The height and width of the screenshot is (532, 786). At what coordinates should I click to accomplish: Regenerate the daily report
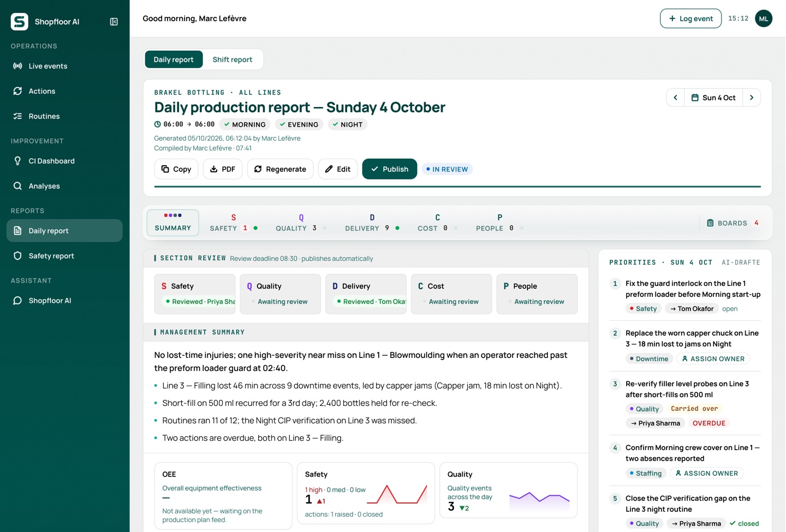280,169
